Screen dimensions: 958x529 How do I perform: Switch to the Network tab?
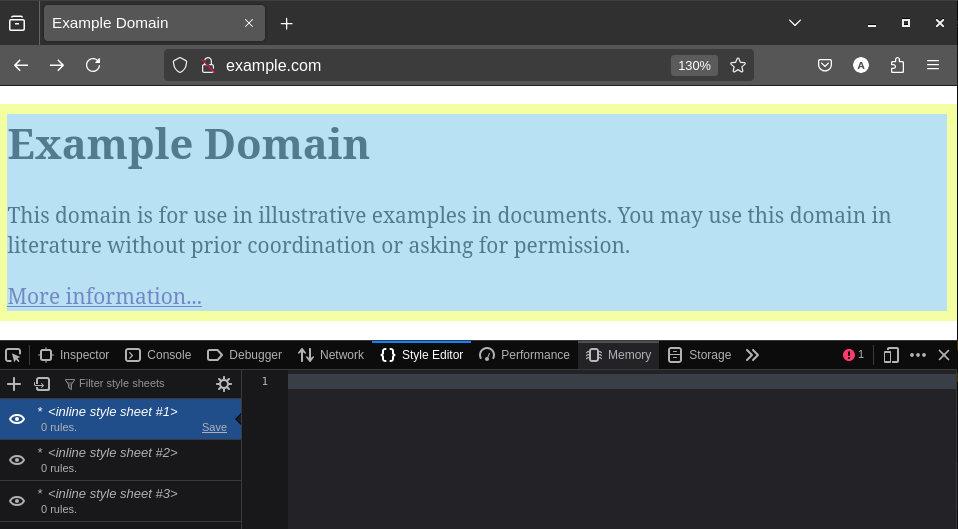tap(331, 355)
